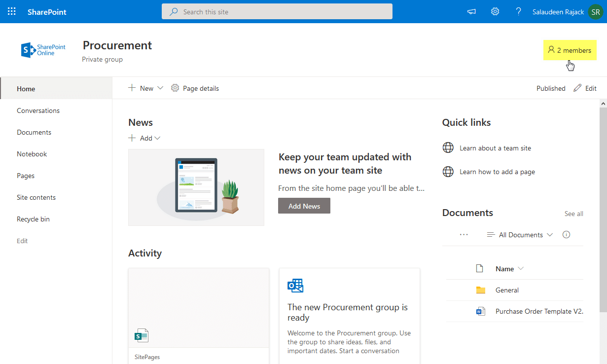Screen dimensions: 607x364
Task: Open the Conversations section
Action: coord(38,110)
